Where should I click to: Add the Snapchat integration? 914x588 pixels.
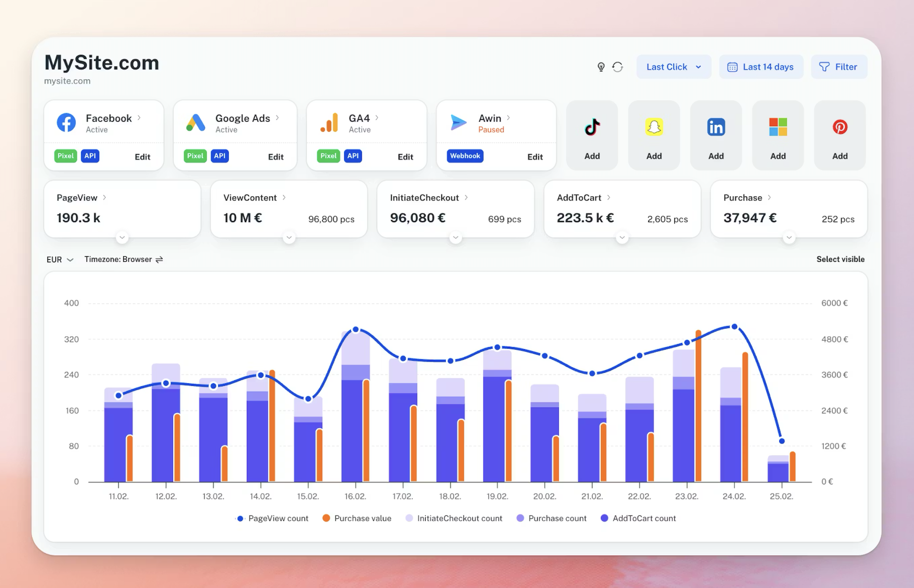(654, 135)
